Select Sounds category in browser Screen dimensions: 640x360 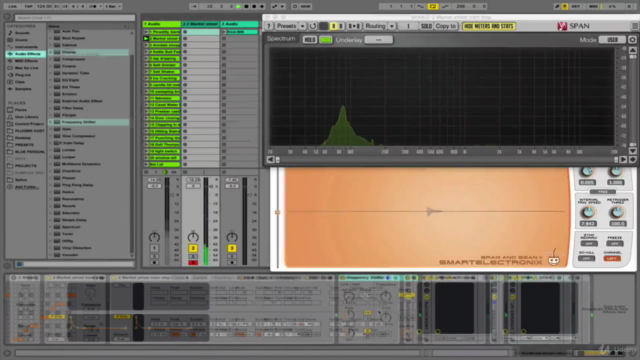click(22, 33)
